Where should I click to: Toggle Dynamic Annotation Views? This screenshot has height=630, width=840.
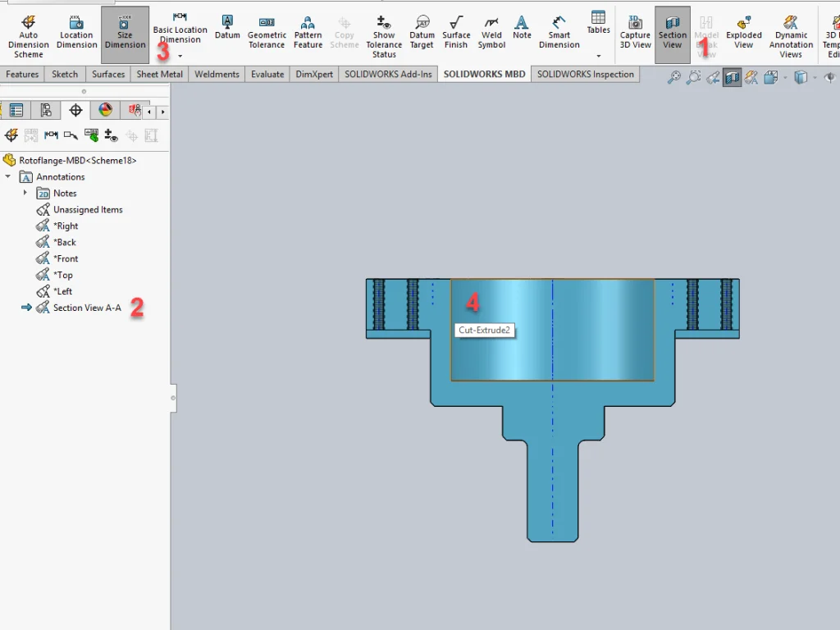point(791,35)
